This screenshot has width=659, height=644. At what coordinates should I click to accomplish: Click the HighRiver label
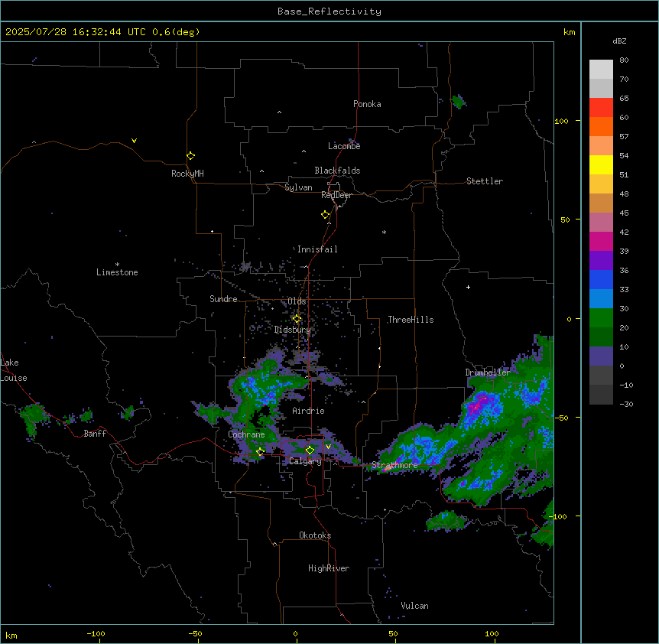click(x=329, y=568)
